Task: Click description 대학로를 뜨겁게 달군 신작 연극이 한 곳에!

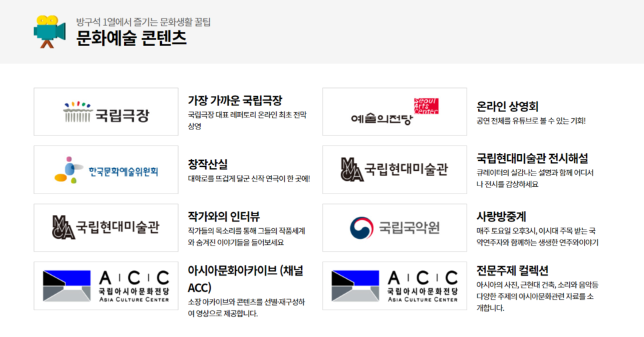Action: tap(249, 179)
